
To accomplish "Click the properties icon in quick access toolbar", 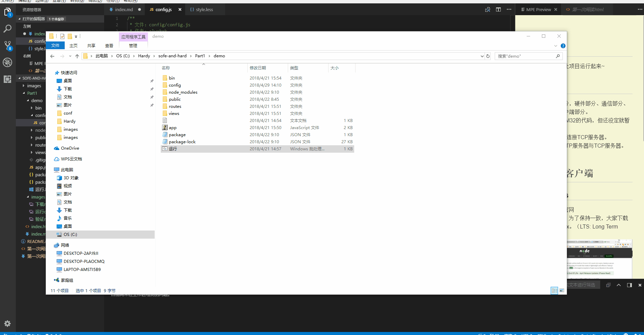I will point(62,36).
